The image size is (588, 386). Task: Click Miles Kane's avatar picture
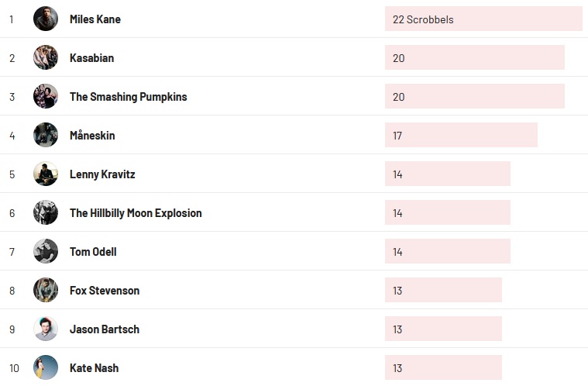point(46,19)
